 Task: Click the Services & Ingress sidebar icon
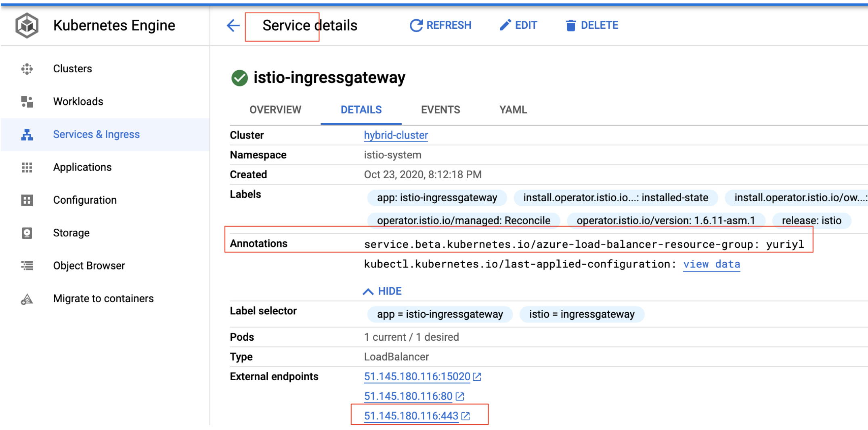point(27,135)
